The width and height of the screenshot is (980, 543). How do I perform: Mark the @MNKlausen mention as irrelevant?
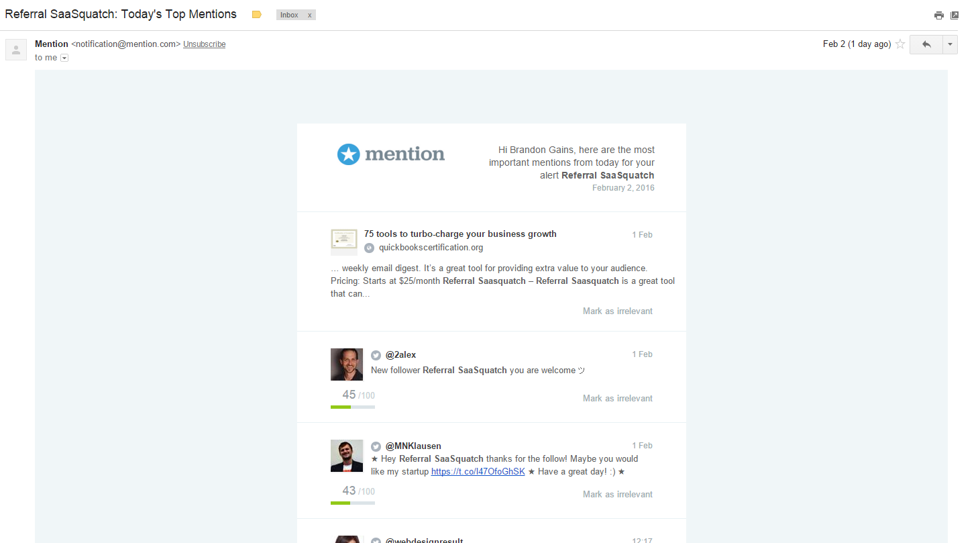coord(618,494)
